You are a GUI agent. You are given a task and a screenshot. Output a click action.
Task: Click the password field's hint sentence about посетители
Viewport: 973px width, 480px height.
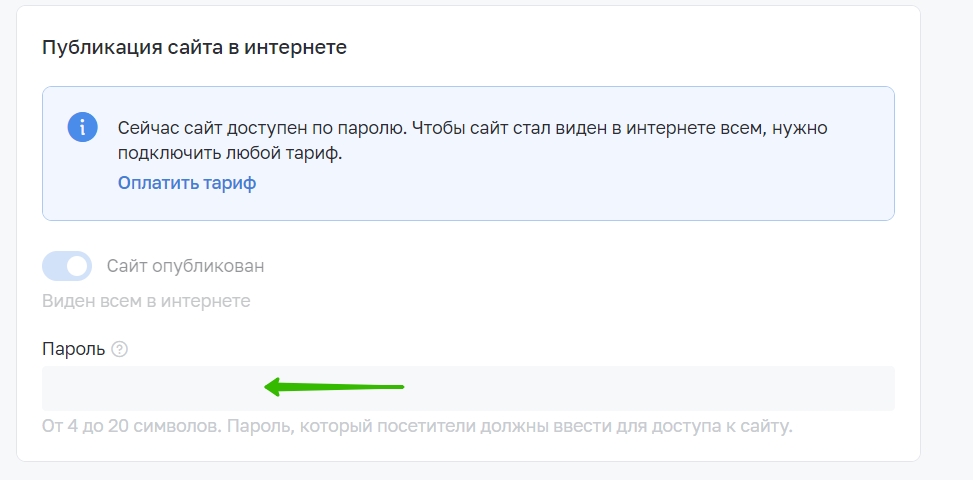click(510, 427)
